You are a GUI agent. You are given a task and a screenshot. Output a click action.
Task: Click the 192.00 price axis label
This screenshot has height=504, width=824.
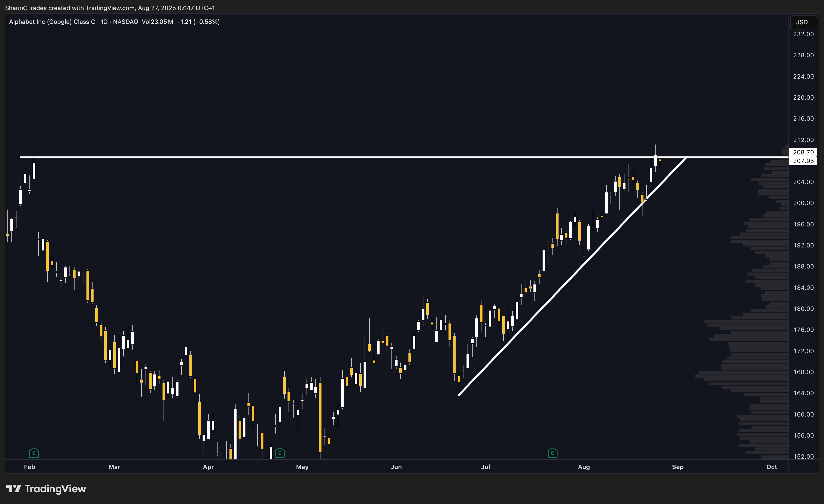pos(804,245)
